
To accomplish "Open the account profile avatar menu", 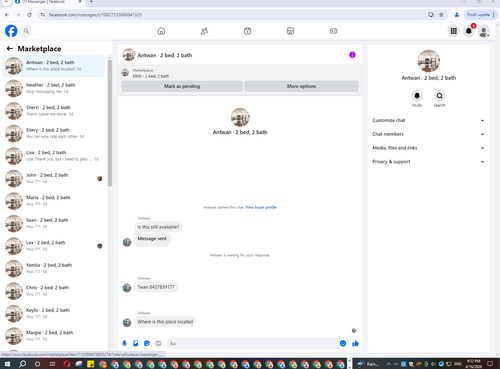I will [x=484, y=31].
